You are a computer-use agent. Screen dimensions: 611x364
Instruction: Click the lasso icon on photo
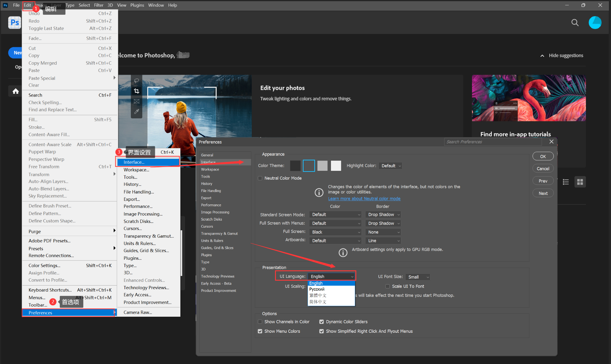click(x=137, y=81)
